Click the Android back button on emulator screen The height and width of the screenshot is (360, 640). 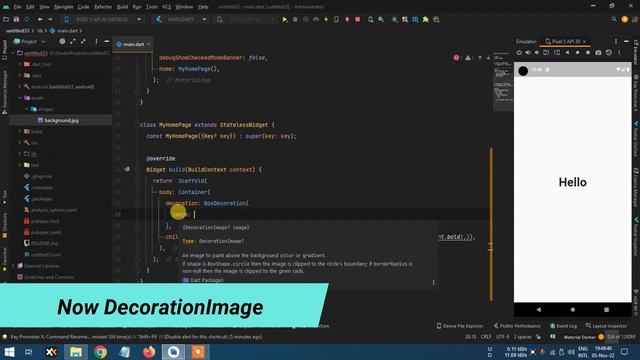click(539, 310)
